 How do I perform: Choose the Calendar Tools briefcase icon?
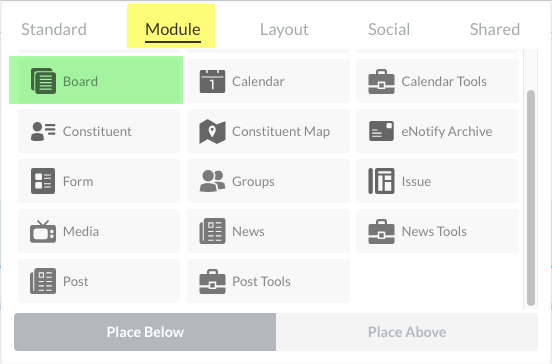tap(381, 81)
